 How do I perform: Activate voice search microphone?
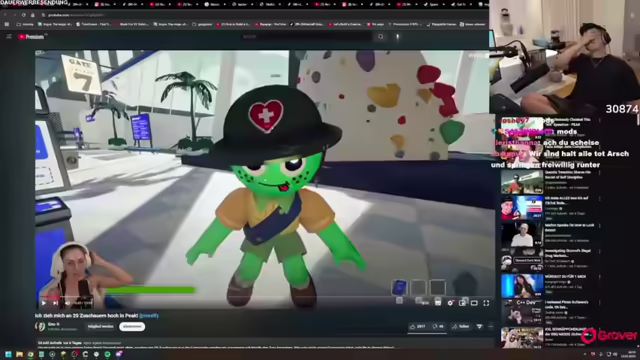[398, 37]
